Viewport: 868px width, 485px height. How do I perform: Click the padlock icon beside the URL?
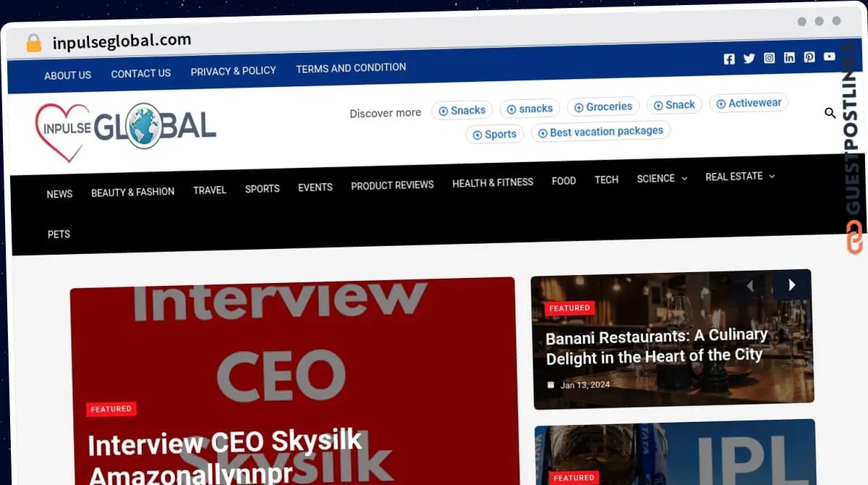33,43
